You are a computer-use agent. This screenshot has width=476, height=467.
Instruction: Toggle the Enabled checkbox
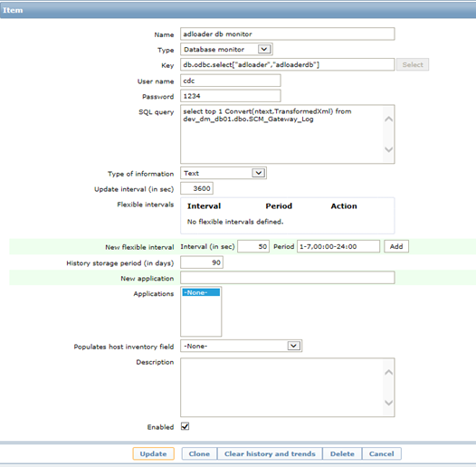tap(185, 426)
